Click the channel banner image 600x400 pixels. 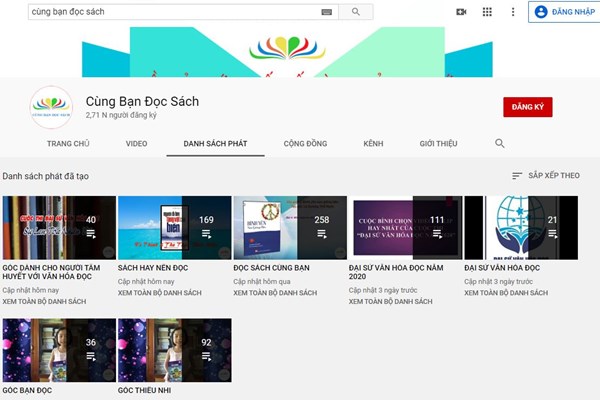point(287,52)
